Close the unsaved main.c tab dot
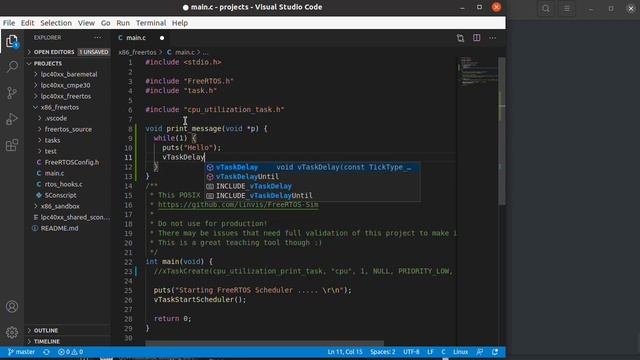 click(x=162, y=38)
